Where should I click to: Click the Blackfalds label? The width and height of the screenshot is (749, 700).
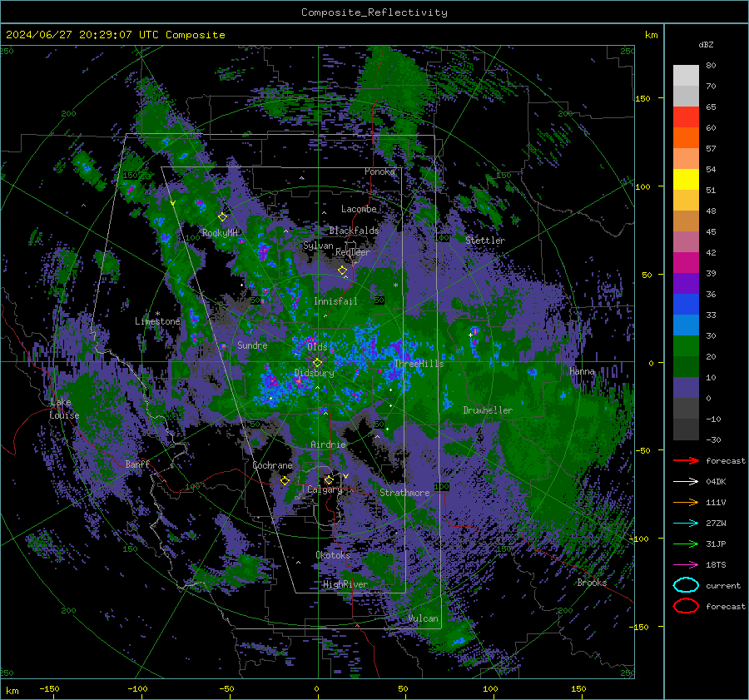[x=354, y=231]
